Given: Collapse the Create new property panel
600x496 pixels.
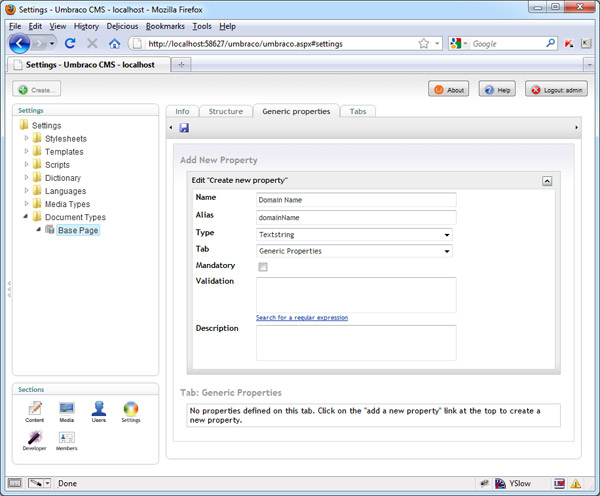Looking at the screenshot, I should point(547,181).
